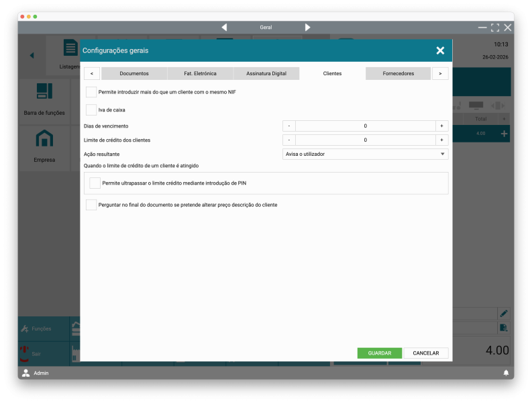Click the Admin user icon

[26, 373]
